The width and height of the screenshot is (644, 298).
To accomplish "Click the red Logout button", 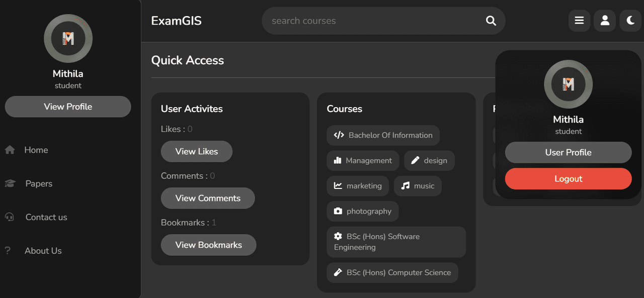I will 568,179.
